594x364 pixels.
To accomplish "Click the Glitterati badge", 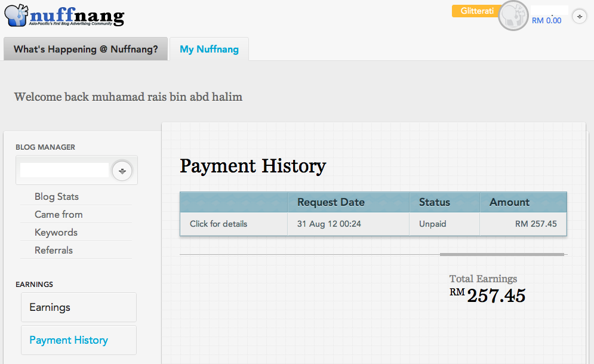I will (x=477, y=11).
